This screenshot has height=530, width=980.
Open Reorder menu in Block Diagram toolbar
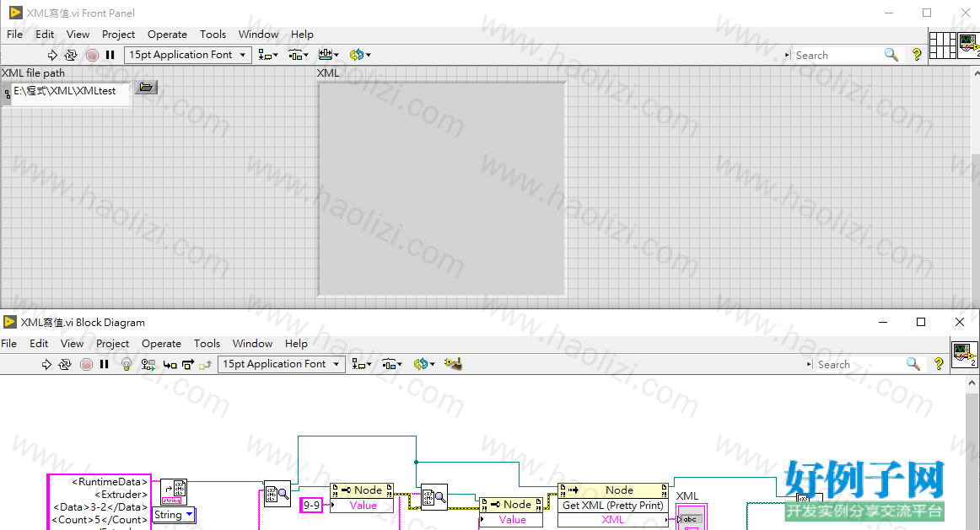[423, 364]
